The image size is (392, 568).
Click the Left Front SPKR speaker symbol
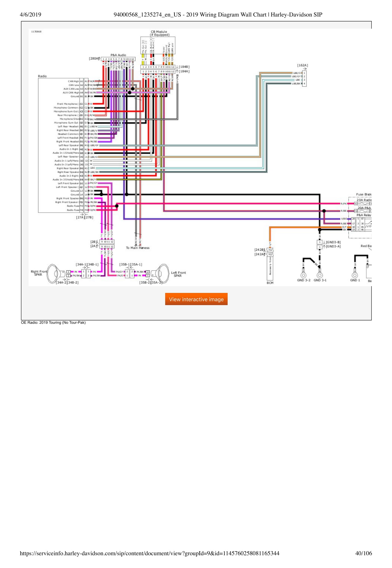(x=160, y=274)
